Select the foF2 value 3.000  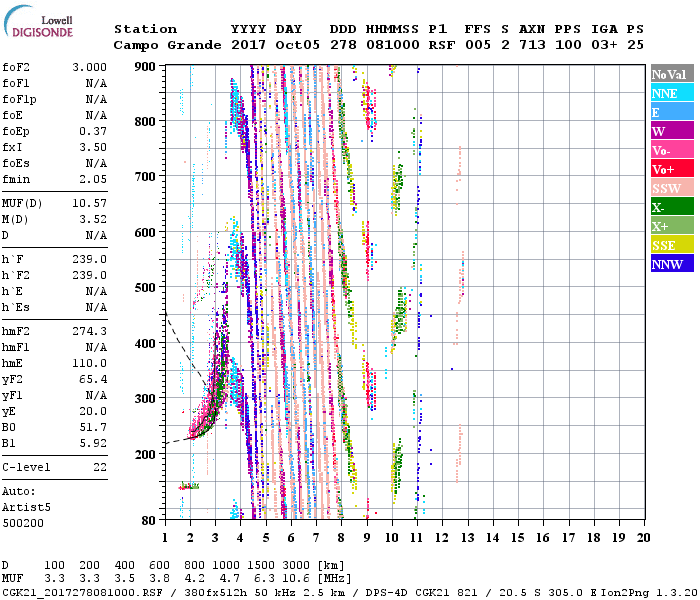click(87, 67)
